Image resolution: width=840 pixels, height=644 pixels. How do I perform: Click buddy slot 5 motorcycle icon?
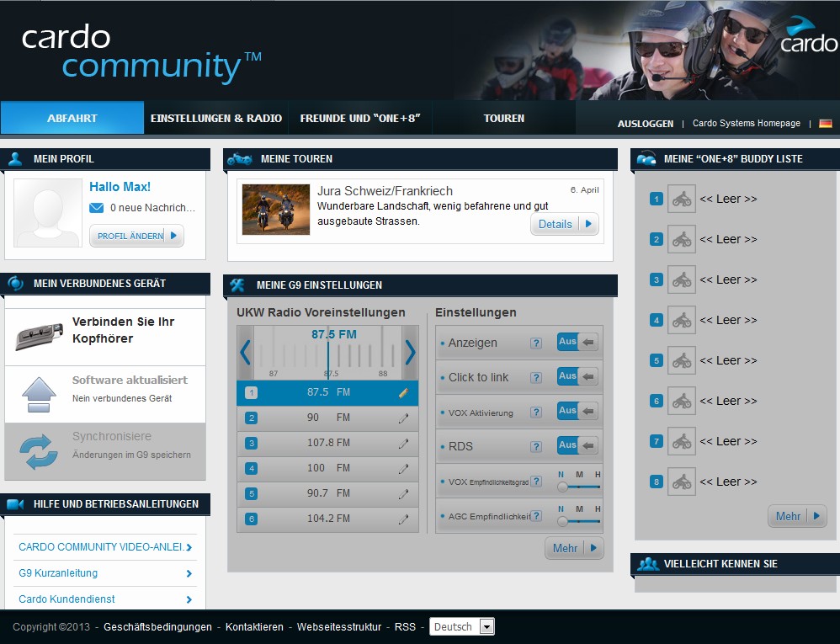coord(682,360)
